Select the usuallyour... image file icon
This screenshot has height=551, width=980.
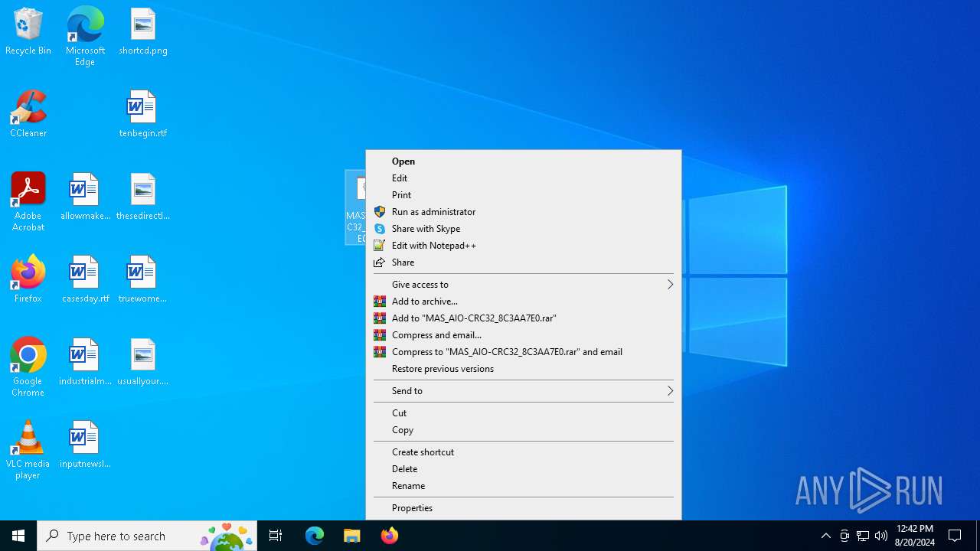143,363
